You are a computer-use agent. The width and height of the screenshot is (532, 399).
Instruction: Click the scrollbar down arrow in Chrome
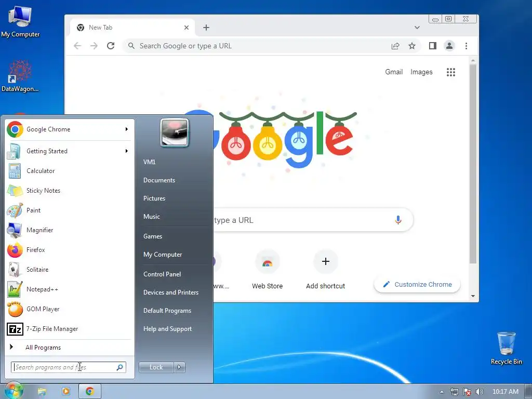(x=473, y=296)
